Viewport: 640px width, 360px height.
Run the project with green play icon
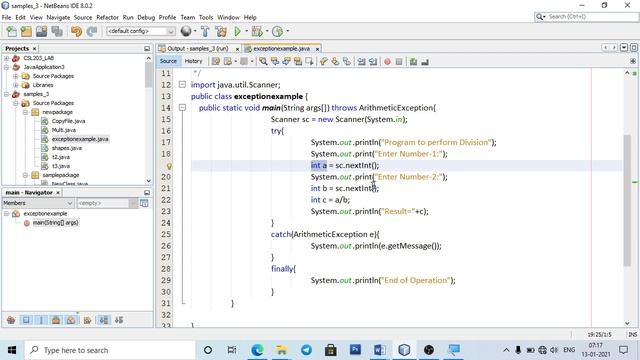pos(237,31)
